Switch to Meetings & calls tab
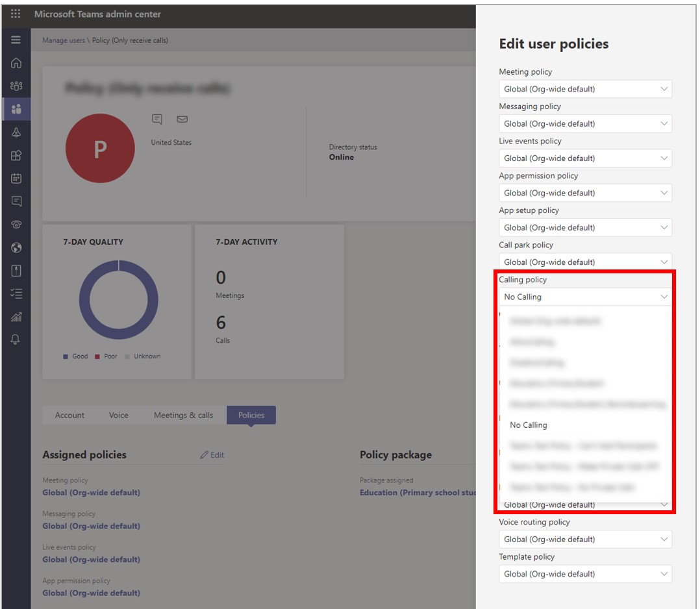Image resolution: width=700 pixels, height=609 pixels. (x=184, y=416)
